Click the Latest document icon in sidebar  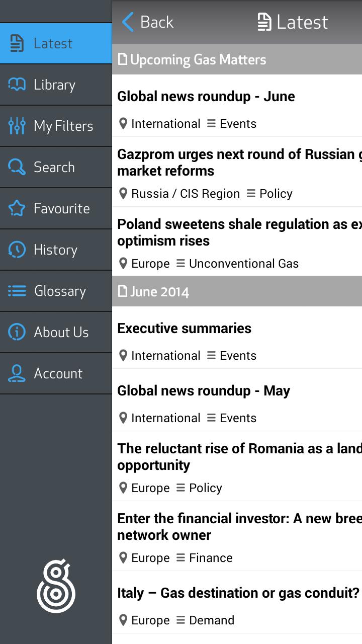17,43
